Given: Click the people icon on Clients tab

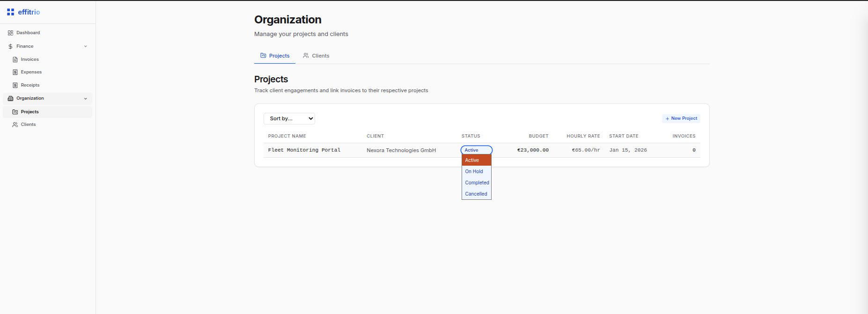Looking at the screenshot, I should pos(306,55).
